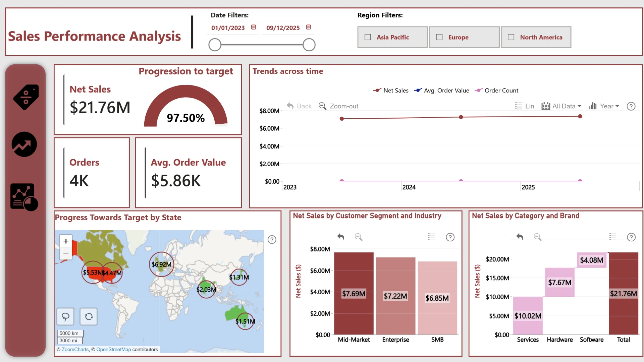Click the right date range slider handle
Image resolution: width=644 pixels, height=362 pixels.
(309, 45)
